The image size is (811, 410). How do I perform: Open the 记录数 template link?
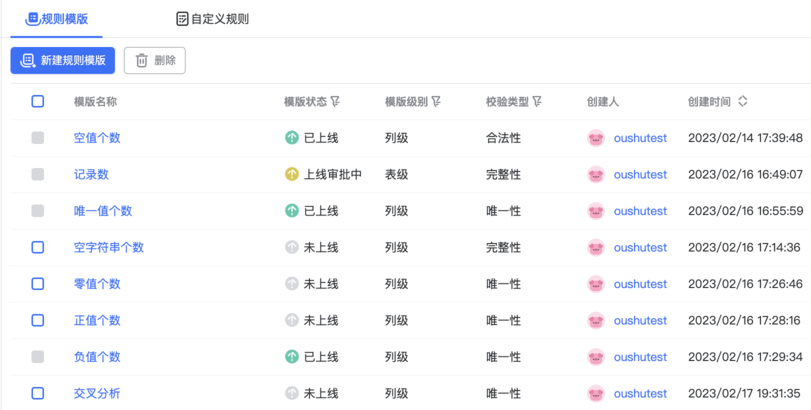pos(91,174)
